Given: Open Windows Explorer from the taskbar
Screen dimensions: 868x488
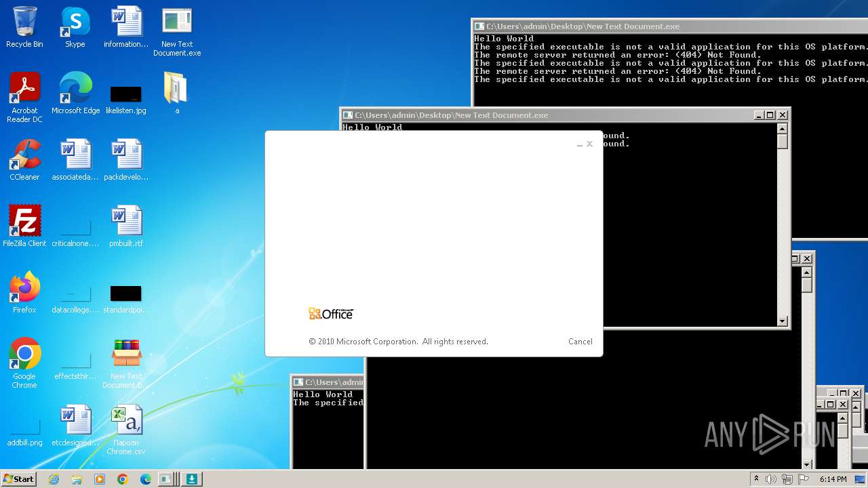Looking at the screenshot, I should click(x=77, y=479).
